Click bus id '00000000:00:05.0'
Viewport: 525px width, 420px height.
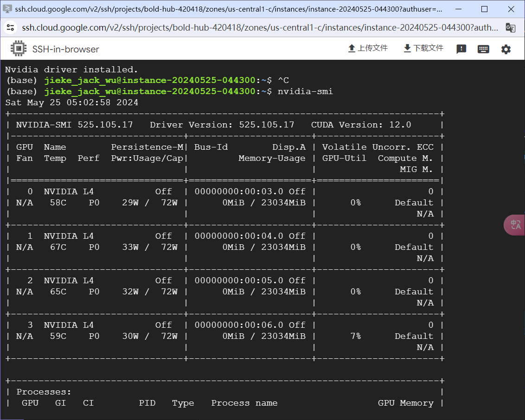239,280
